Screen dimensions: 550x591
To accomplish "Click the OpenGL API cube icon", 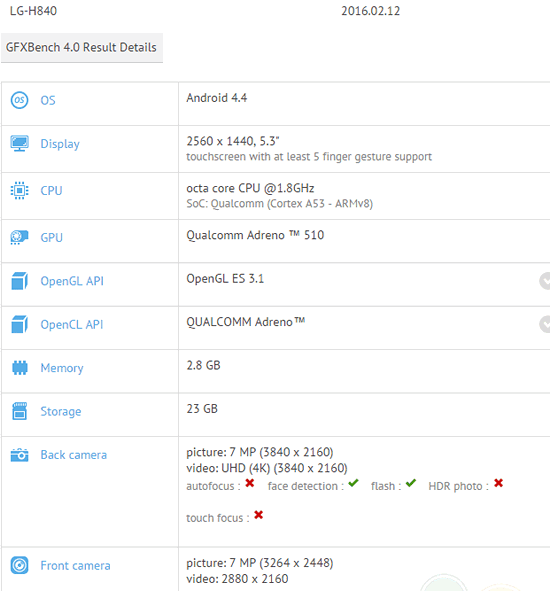I will (x=19, y=281).
